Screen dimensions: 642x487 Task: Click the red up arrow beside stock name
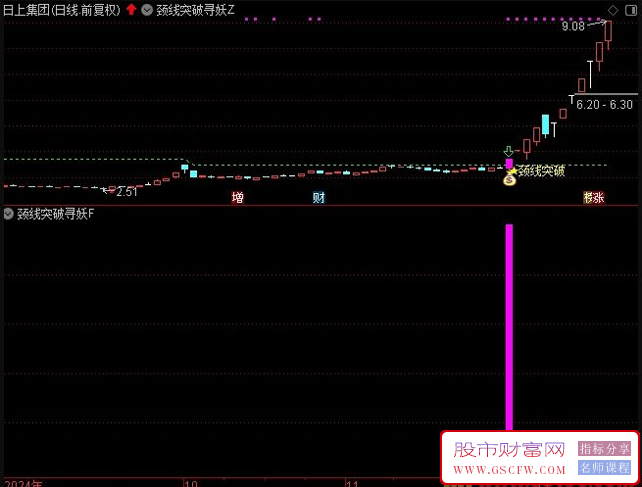coord(131,9)
